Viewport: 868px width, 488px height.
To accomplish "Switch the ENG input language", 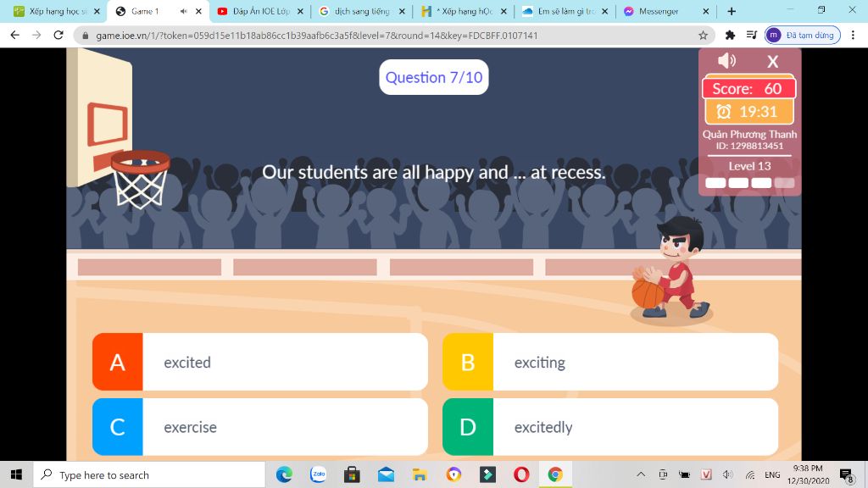I will tap(772, 474).
